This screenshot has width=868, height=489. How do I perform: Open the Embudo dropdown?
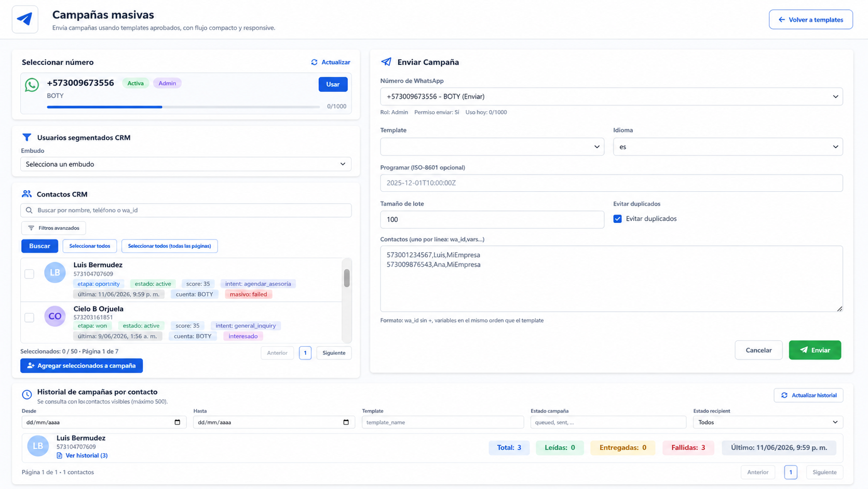(186, 164)
